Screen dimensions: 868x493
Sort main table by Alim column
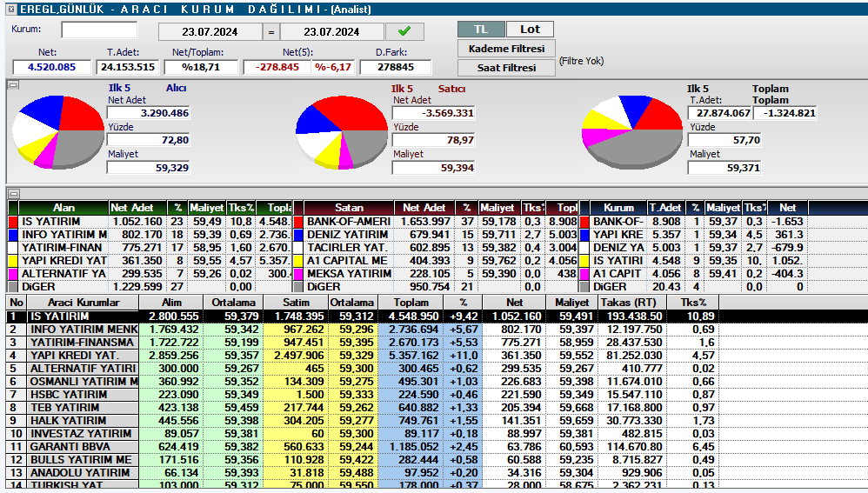171,302
